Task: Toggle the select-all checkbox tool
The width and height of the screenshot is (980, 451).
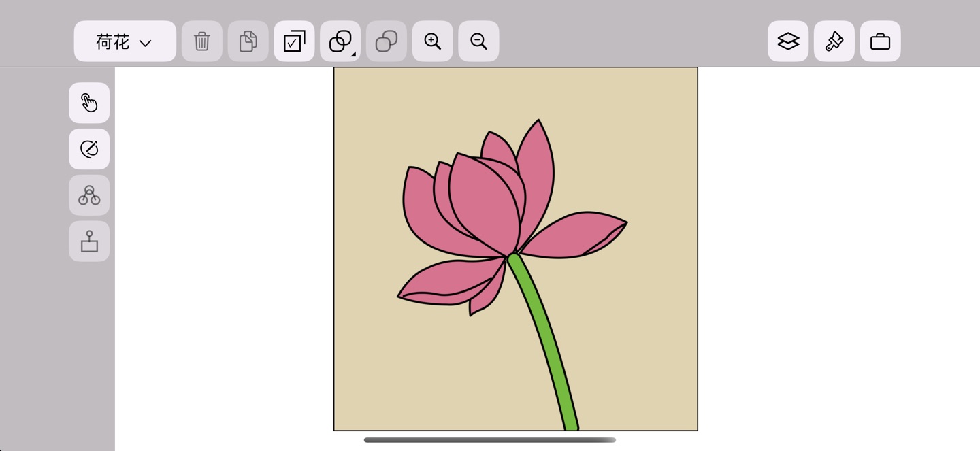Action: (294, 41)
